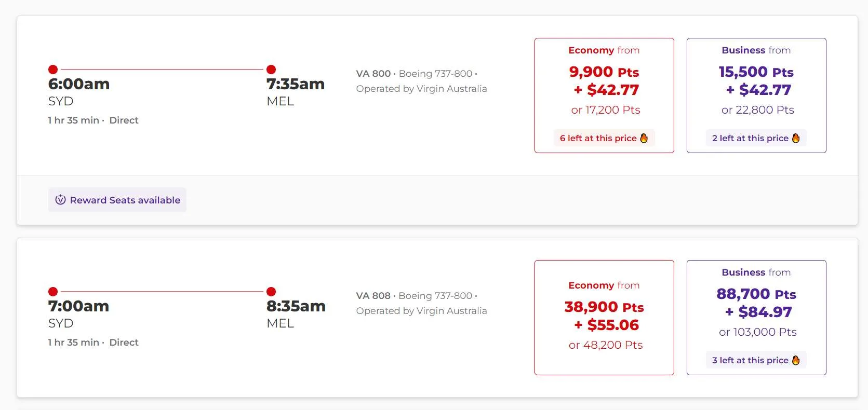The width and height of the screenshot is (868, 410).
Task: Click red departure dot above 6:00am
Action: point(53,70)
